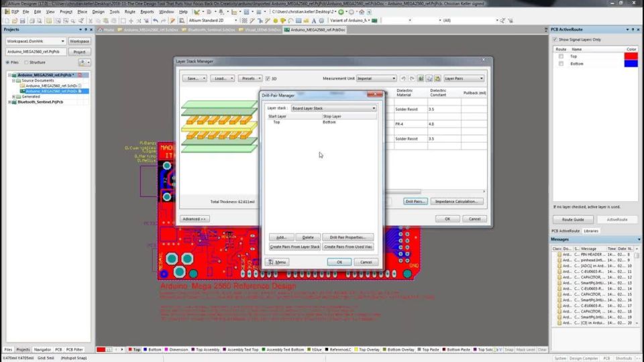Click Create Pairs From Layer Stack button
This screenshot has width=644, height=362.
coord(294,247)
